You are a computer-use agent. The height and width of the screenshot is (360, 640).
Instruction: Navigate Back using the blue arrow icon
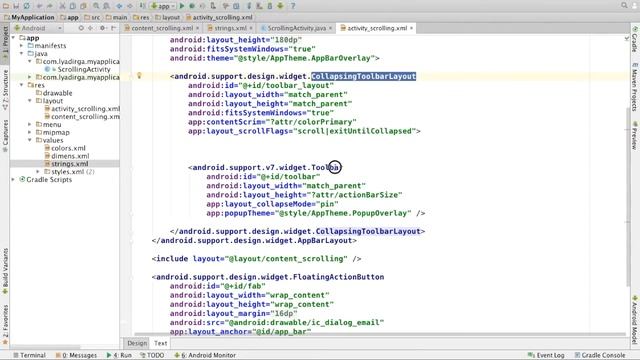pos(119,6)
